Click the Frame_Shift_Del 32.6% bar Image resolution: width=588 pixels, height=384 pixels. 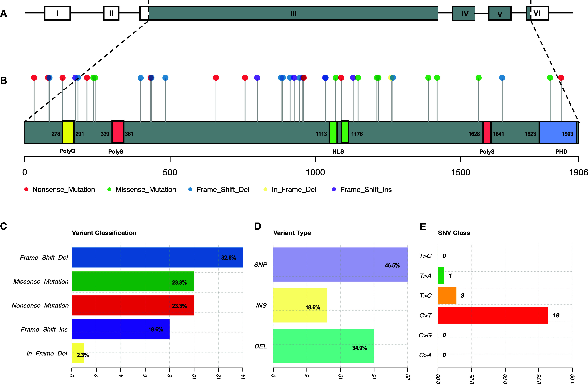point(157,257)
